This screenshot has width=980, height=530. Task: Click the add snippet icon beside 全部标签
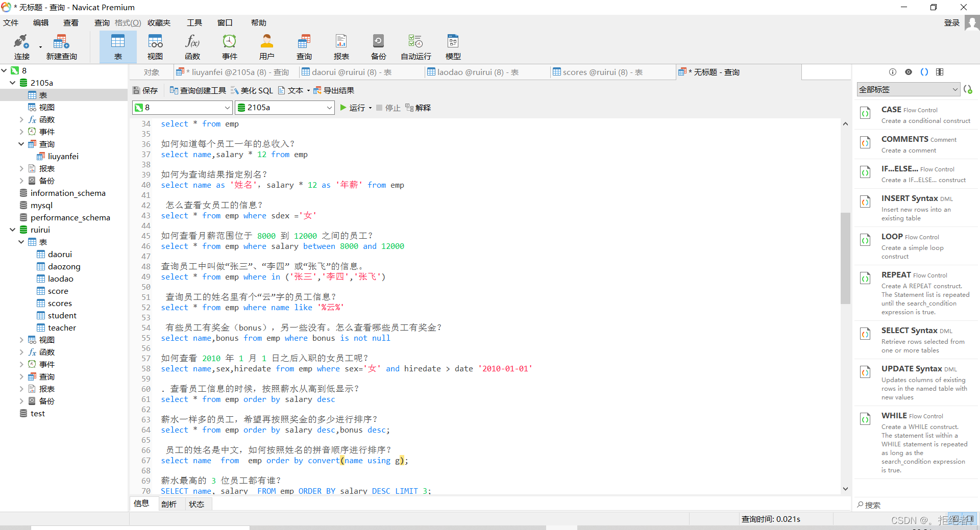point(968,89)
